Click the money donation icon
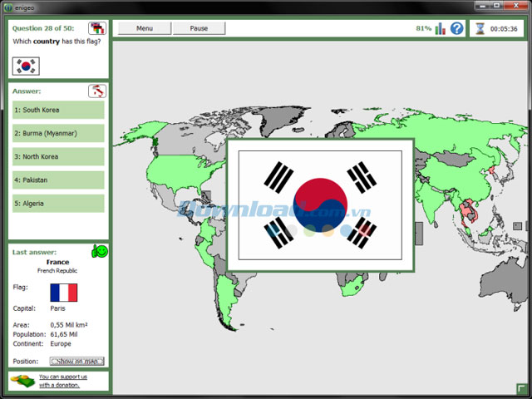The image size is (532, 399). pos(22,381)
